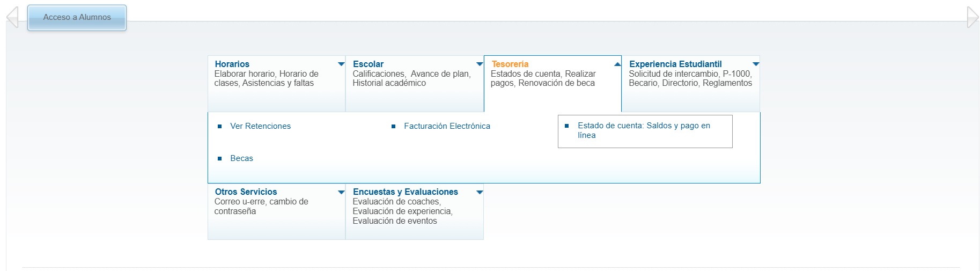Open the Facturación Electrónica link
This screenshot has width=980, height=271.
(447, 126)
